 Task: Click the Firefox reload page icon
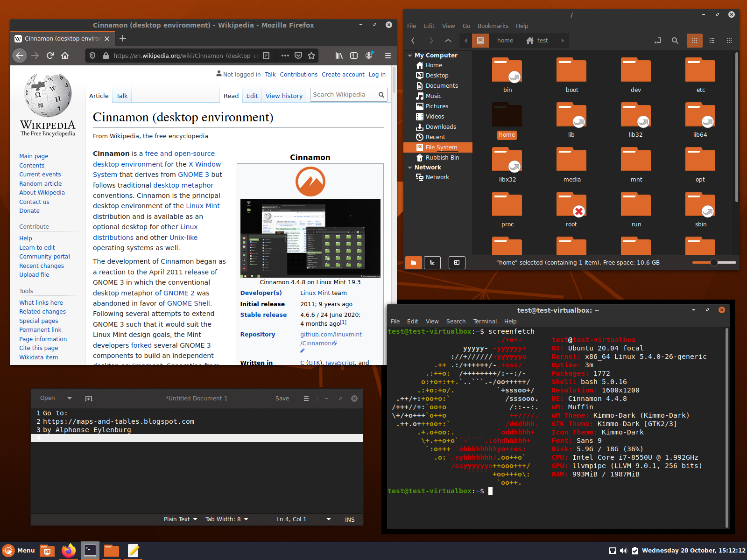coord(50,56)
